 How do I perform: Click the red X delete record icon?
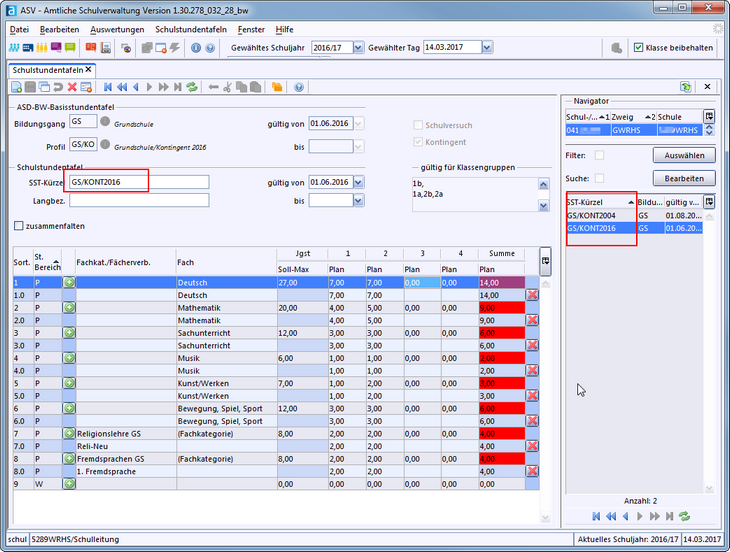[x=72, y=88]
